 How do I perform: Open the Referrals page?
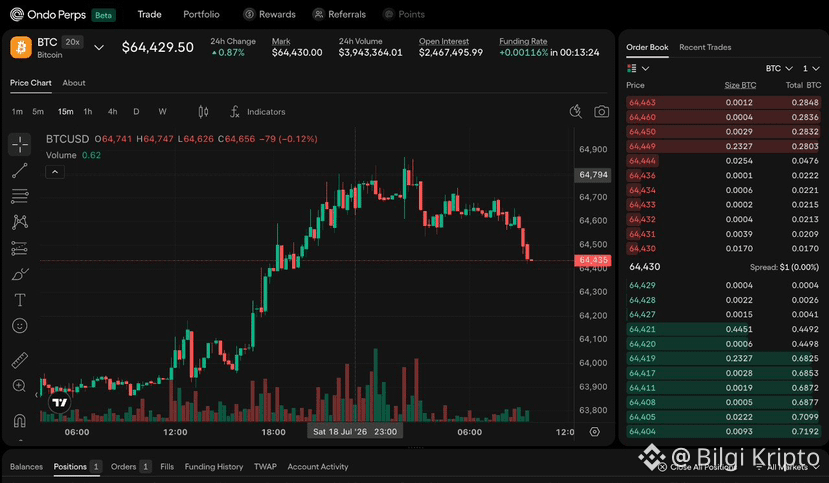(339, 14)
